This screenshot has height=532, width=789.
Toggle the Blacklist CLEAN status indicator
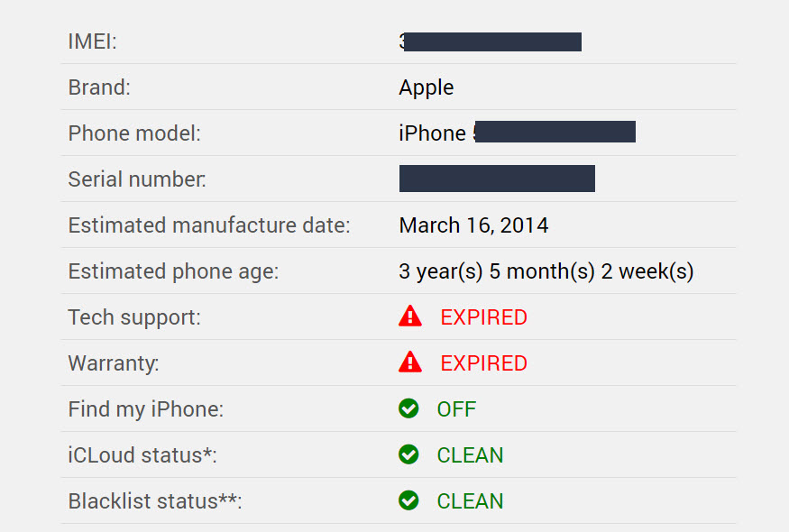(x=470, y=500)
